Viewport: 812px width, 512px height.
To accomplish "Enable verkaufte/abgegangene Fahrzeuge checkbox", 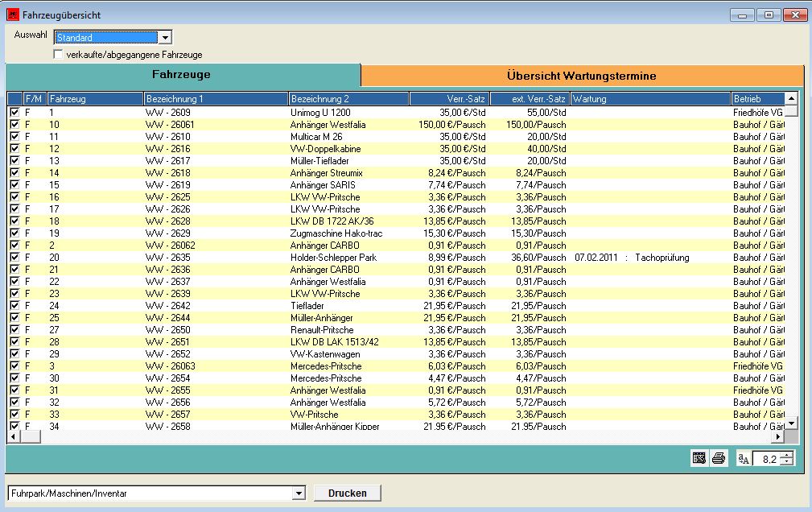I will pos(58,55).
